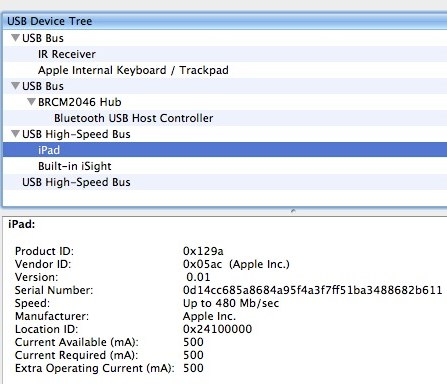
Task: Click the Product ID value 0x129a
Action: 203,251
